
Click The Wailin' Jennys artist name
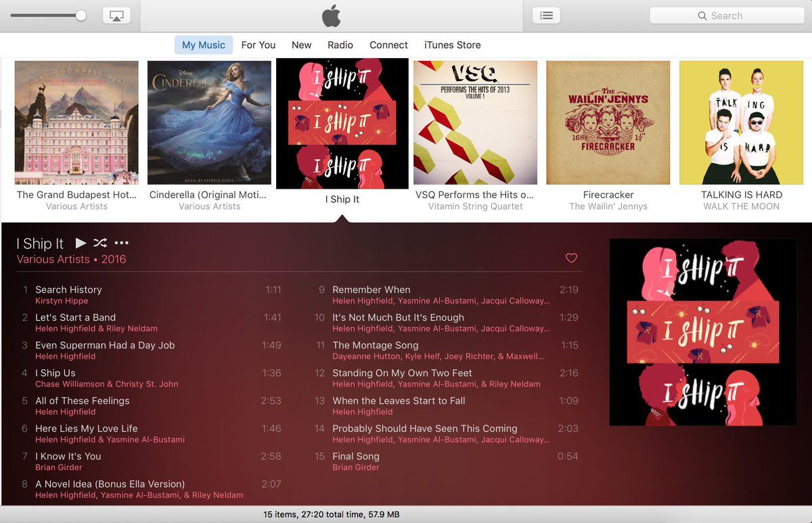coord(608,206)
